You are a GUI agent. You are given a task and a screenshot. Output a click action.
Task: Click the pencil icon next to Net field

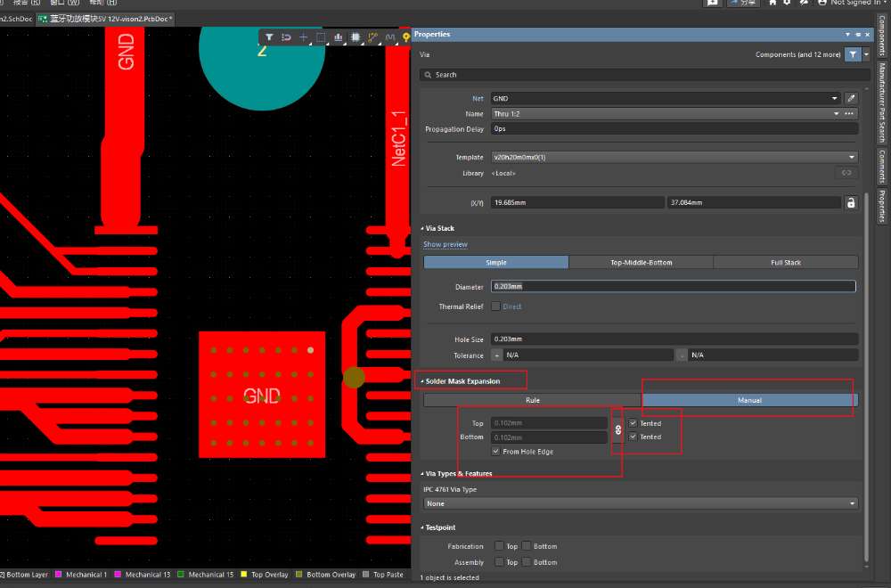click(851, 98)
